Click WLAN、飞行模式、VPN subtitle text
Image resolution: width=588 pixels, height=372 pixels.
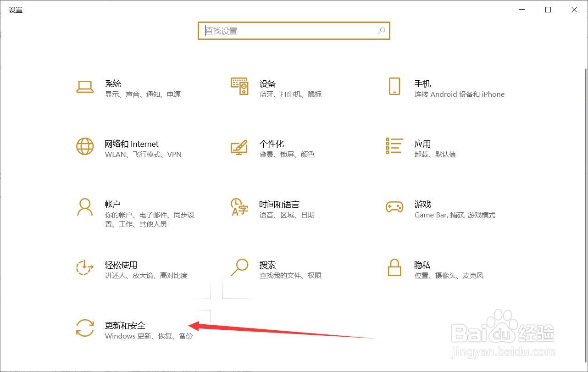[143, 155]
